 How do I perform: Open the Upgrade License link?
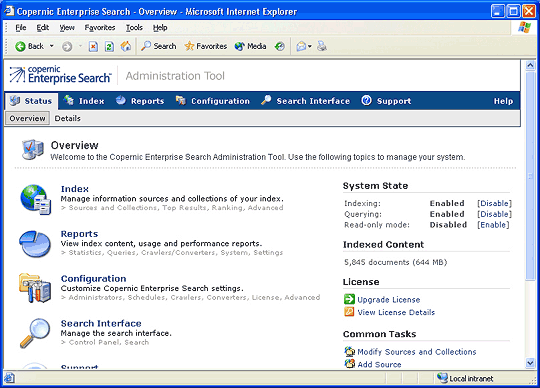[x=388, y=300]
